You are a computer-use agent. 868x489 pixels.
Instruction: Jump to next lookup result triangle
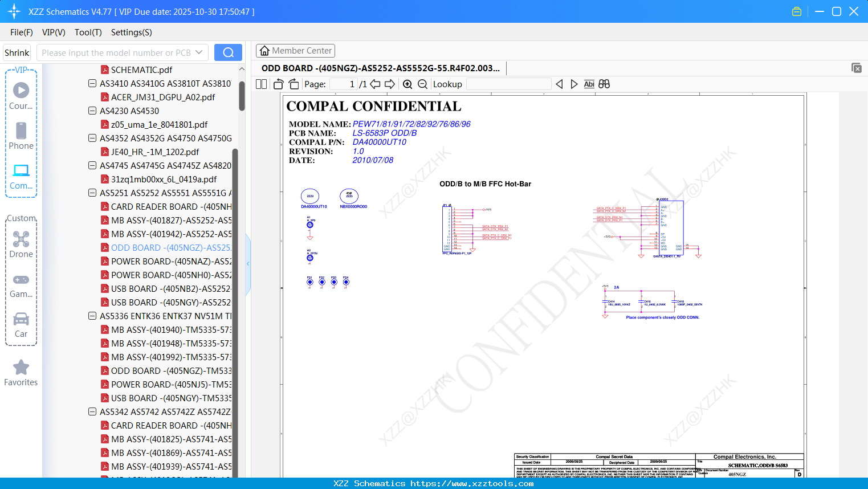pos(574,84)
